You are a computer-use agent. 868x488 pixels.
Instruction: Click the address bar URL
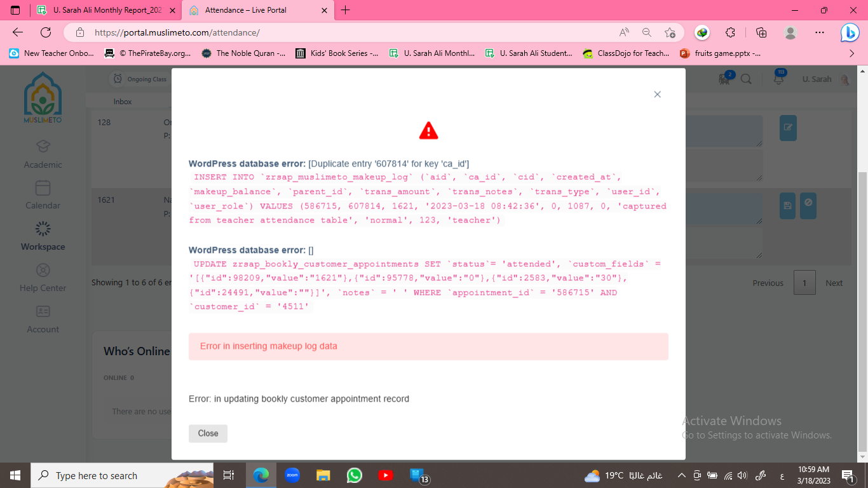(177, 32)
